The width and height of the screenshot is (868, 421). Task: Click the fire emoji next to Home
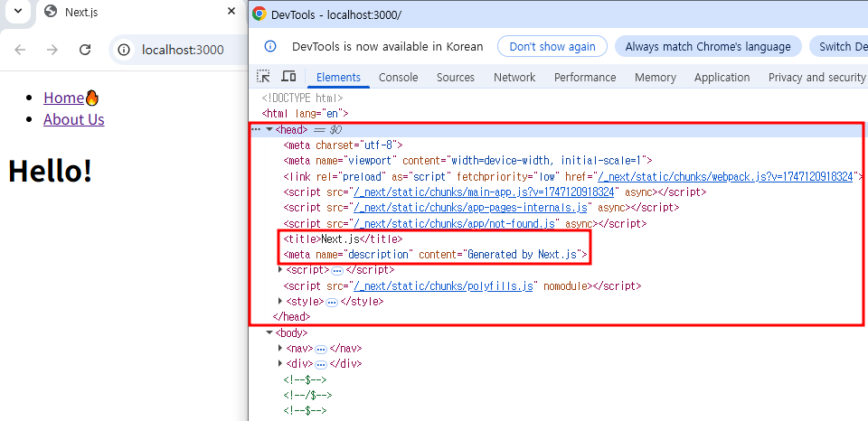tap(92, 98)
